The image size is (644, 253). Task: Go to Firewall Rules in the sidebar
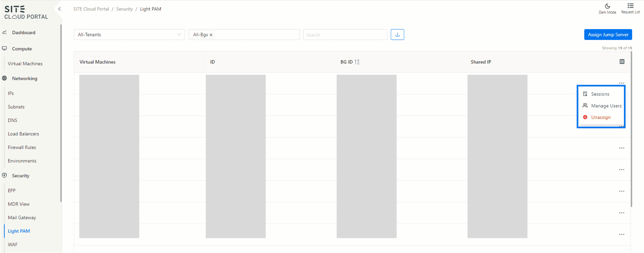22,147
